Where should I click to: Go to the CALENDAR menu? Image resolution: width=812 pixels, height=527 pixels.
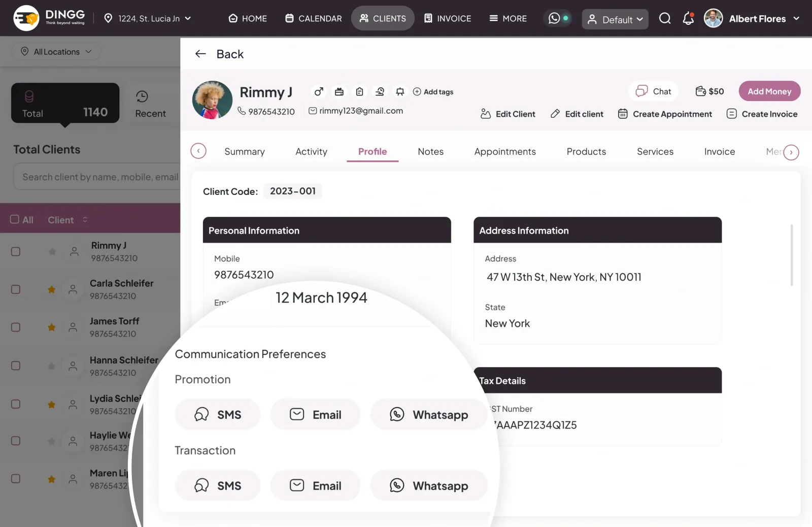pyautogui.click(x=314, y=18)
